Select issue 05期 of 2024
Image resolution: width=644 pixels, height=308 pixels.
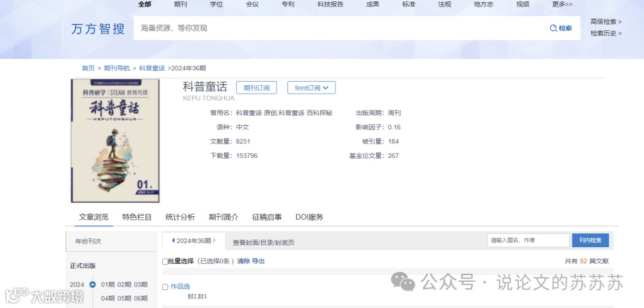[124, 298]
